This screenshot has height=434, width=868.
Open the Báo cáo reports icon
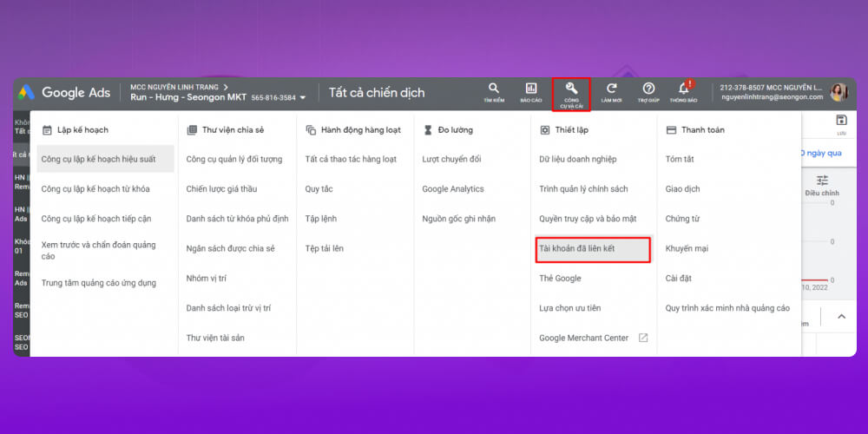pyautogui.click(x=530, y=91)
